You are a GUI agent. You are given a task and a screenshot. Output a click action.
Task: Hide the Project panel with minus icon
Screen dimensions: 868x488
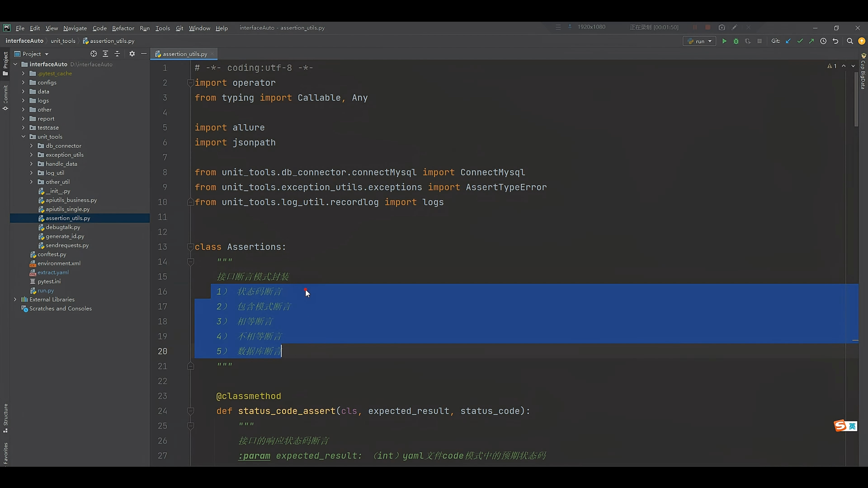(x=144, y=54)
